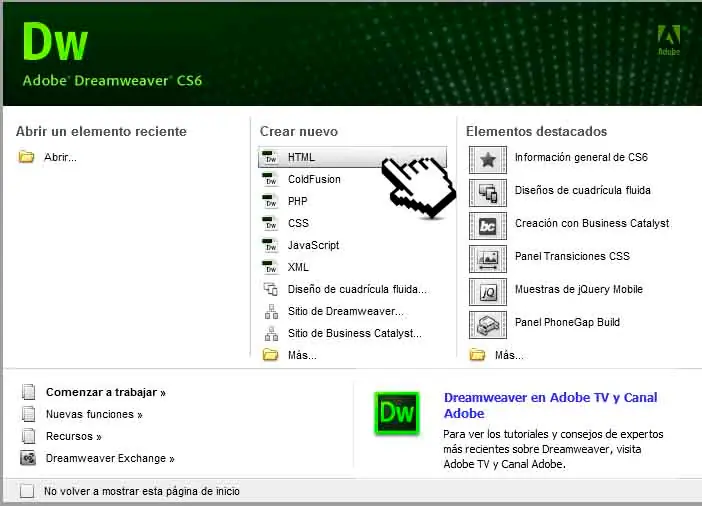Click the folder icon beside Abrir...

(x=26, y=157)
